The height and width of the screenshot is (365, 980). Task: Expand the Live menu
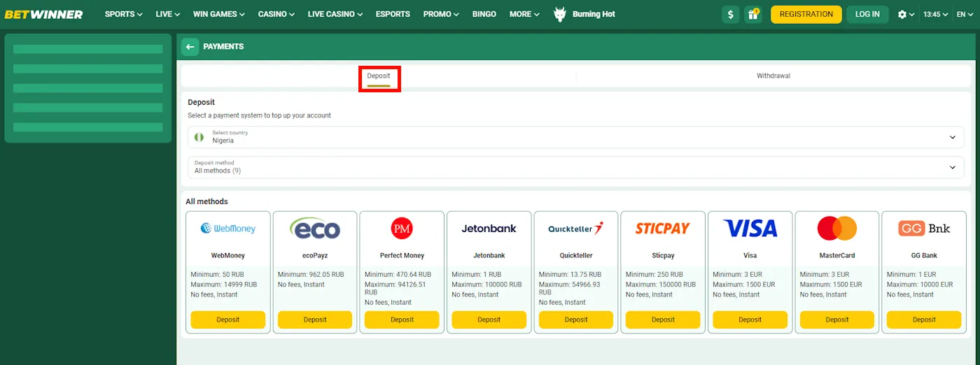pos(167,14)
